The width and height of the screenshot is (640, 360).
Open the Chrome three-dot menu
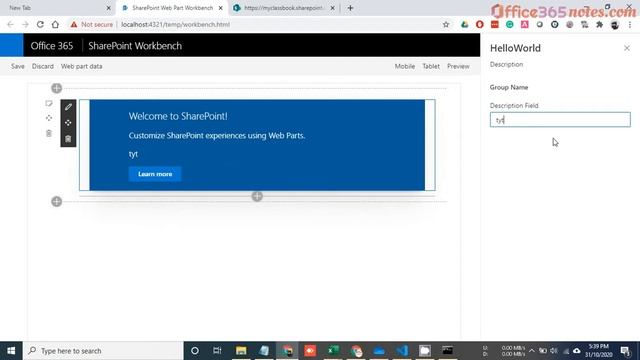pos(630,24)
